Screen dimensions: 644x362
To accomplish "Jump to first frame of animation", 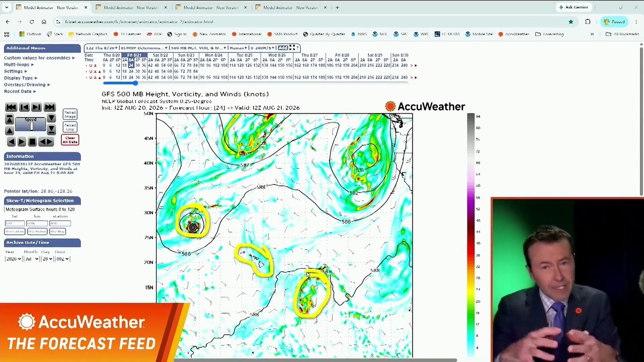I will click(x=11, y=107).
